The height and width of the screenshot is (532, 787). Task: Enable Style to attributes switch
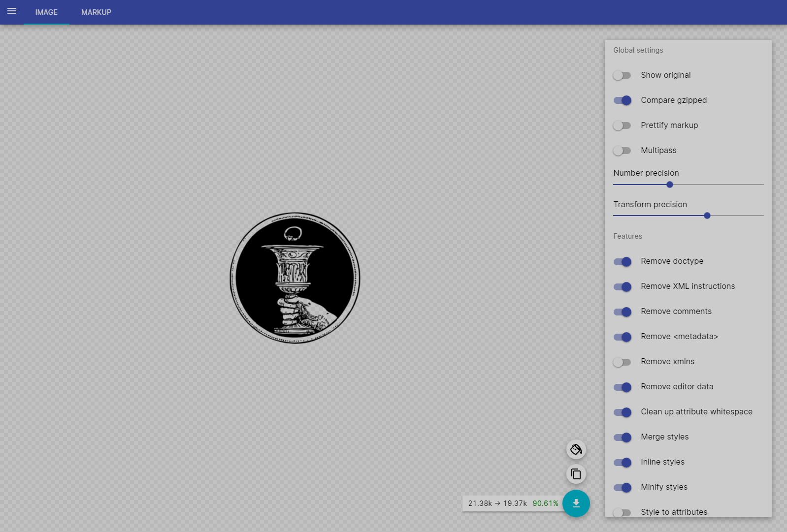(x=622, y=512)
